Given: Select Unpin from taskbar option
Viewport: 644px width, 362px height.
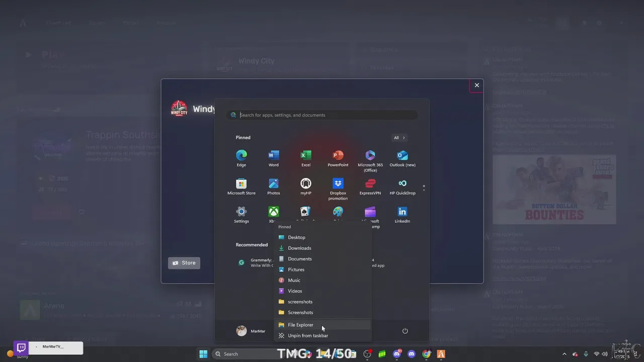Looking at the screenshot, I should (323, 335).
